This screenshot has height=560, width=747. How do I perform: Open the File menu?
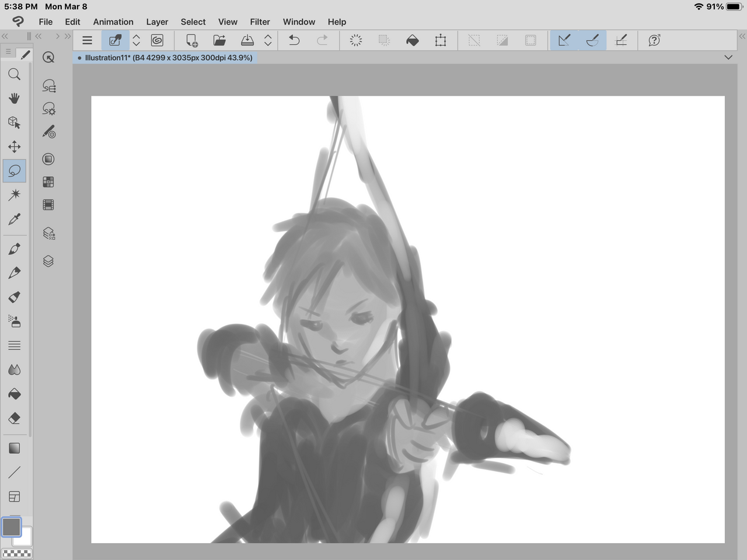coord(46,22)
